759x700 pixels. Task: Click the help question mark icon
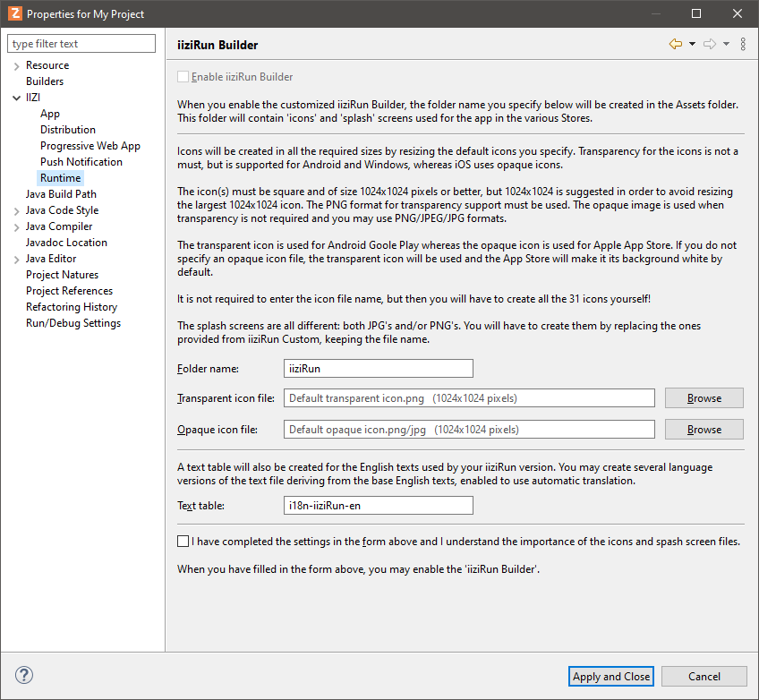[24, 675]
